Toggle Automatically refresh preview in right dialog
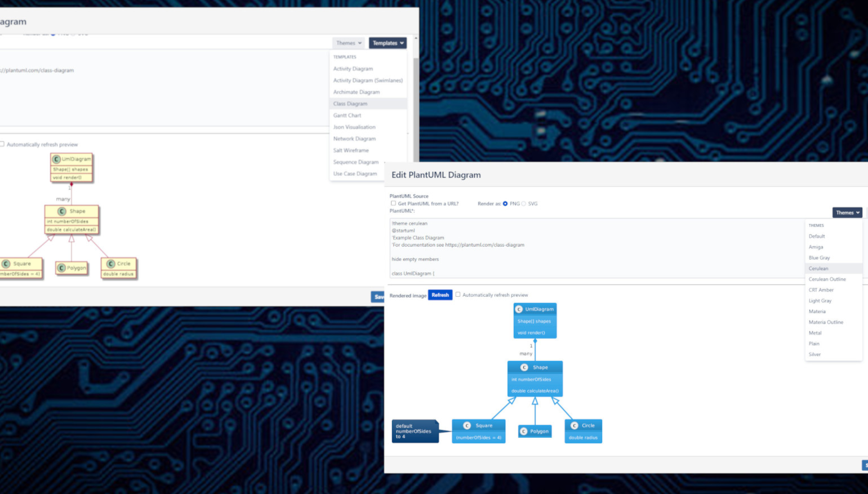Viewport: 868px width, 494px height. (x=458, y=295)
